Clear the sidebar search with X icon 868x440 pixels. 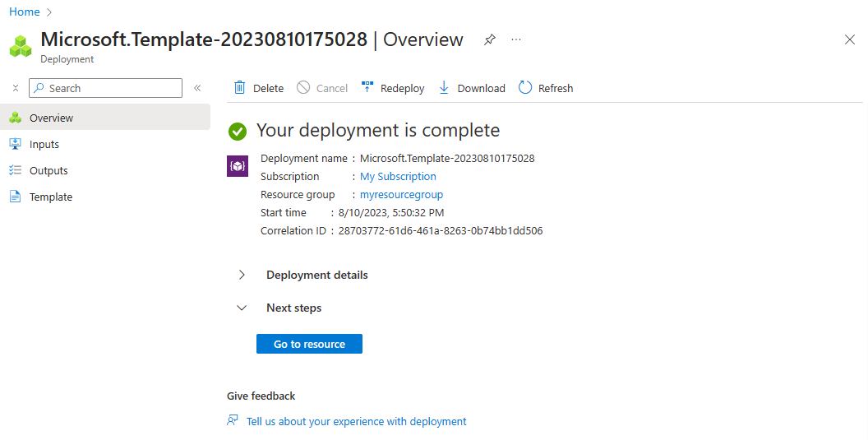click(x=16, y=88)
